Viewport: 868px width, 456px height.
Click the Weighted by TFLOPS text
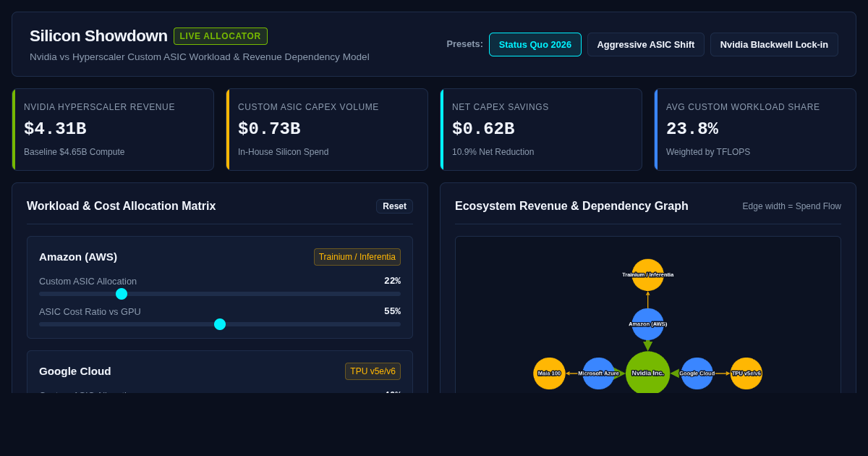click(x=708, y=152)
